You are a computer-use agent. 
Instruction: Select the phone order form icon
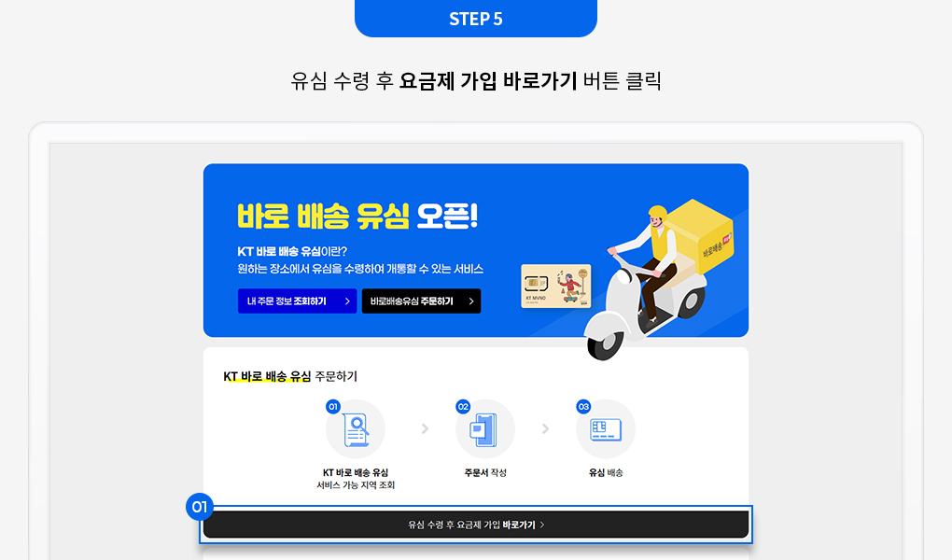coord(484,429)
